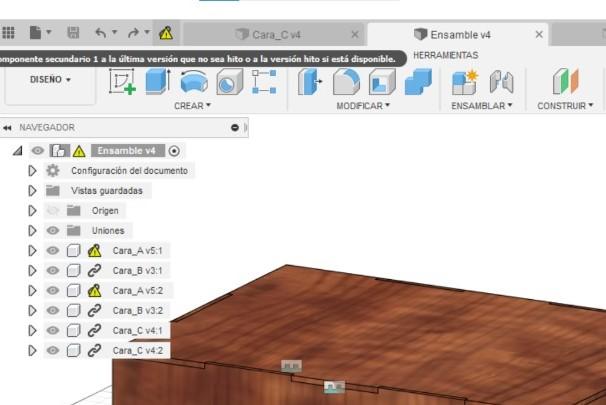This screenshot has width=606, height=405.
Task: Open the CONSTRUIR menu
Action: coord(565,106)
